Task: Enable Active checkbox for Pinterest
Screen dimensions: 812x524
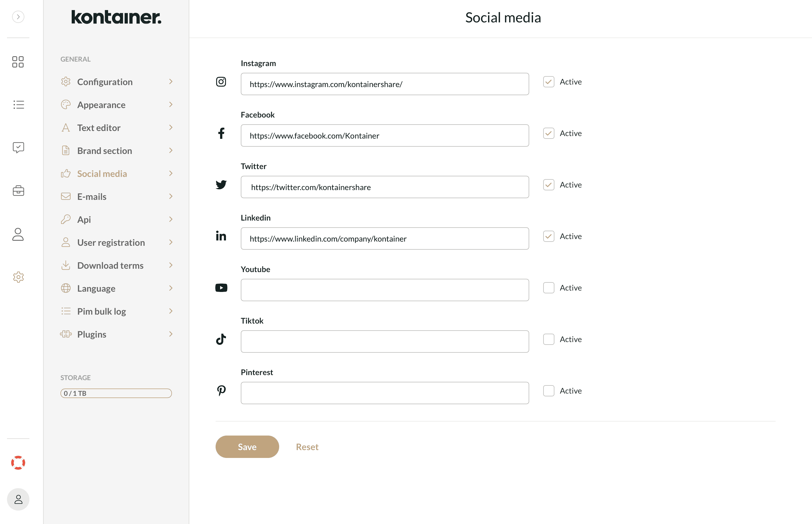Action: (x=548, y=390)
